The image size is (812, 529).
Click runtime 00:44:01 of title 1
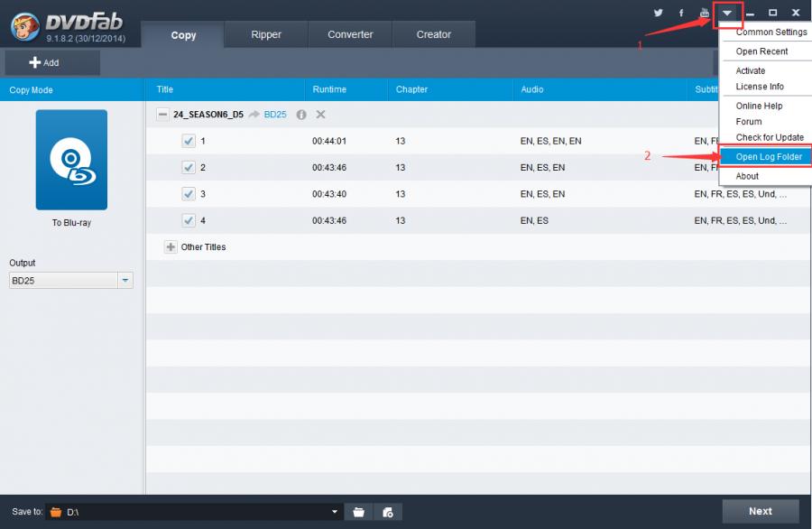(x=329, y=141)
